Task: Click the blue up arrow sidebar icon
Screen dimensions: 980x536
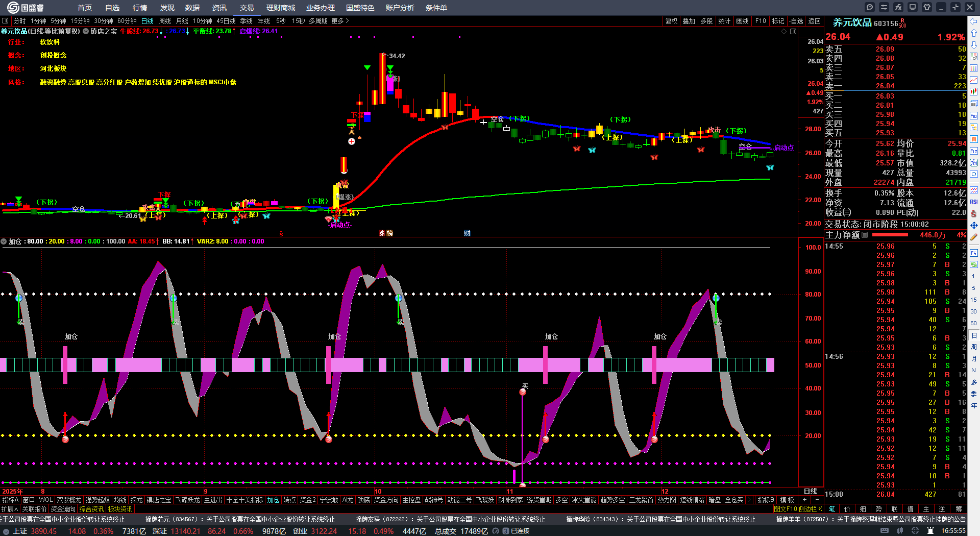Action: tap(974, 33)
